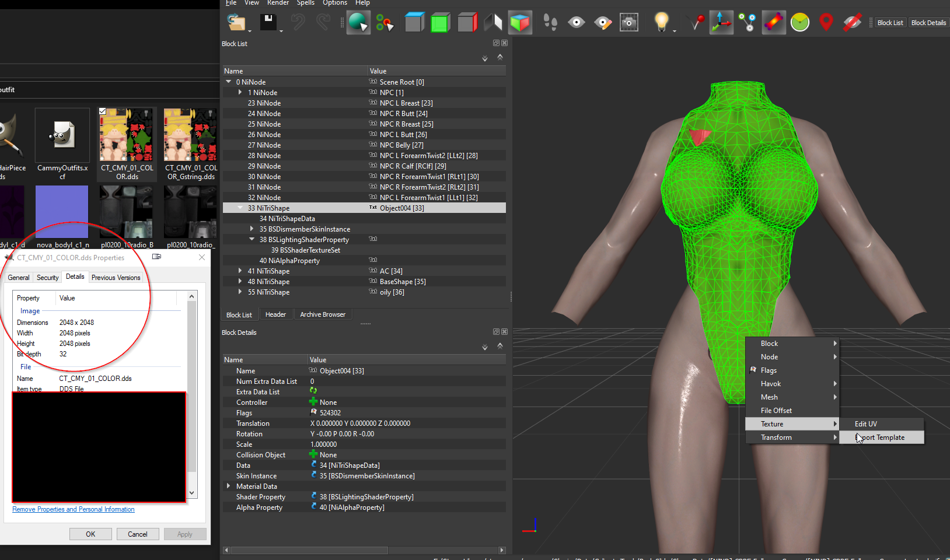Click the red map marker icon
The width and height of the screenshot is (950, 560).
click(826, 22)
